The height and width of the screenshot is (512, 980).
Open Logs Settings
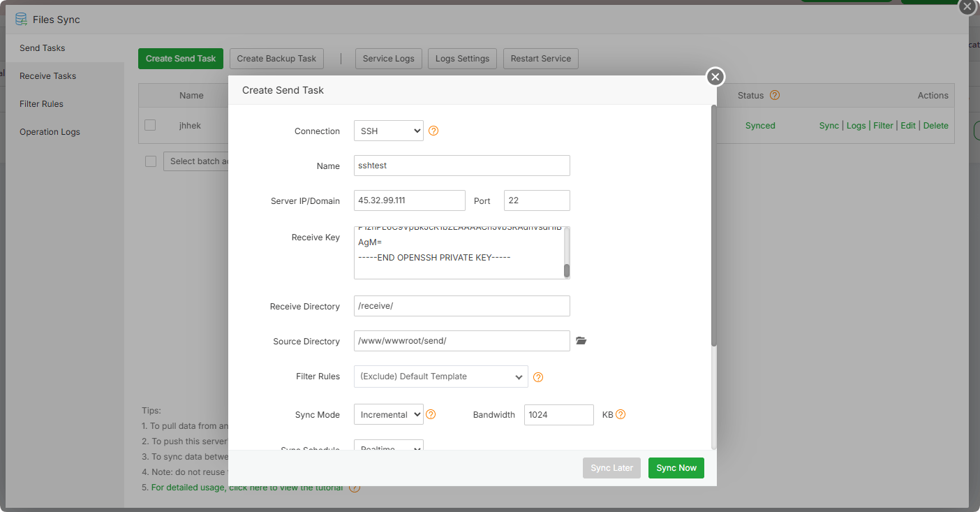pos(462,59)
